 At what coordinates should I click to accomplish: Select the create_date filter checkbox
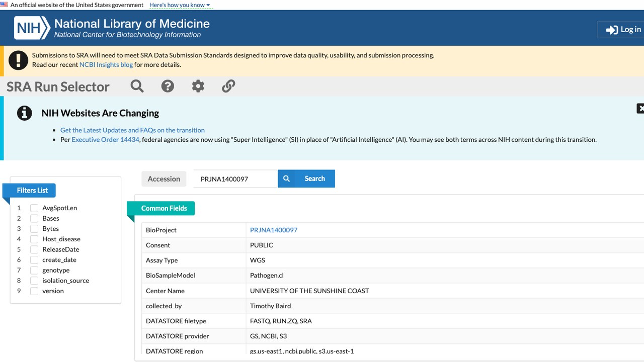(34, 260)
